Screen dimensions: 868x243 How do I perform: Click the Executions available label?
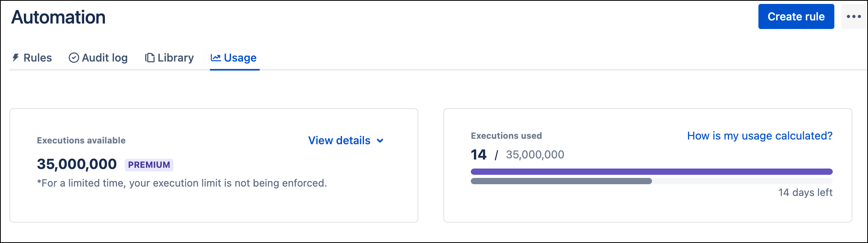click(81, 140)
